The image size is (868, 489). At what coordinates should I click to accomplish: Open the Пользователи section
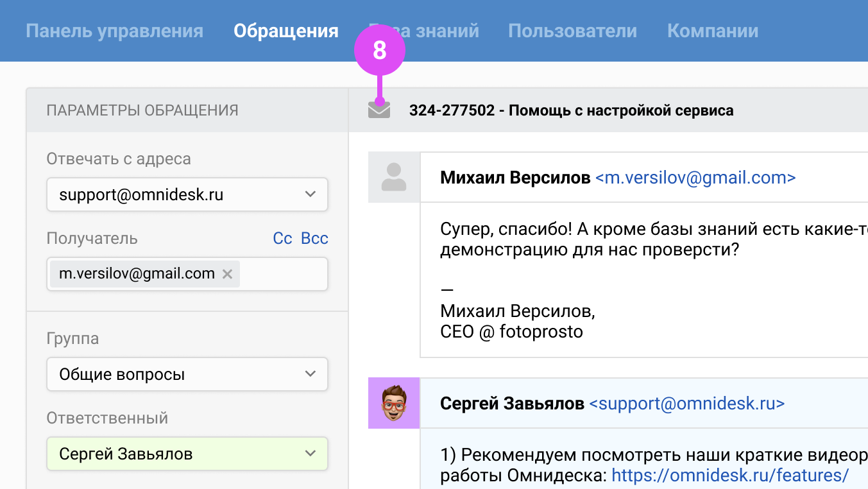point(572,30)
